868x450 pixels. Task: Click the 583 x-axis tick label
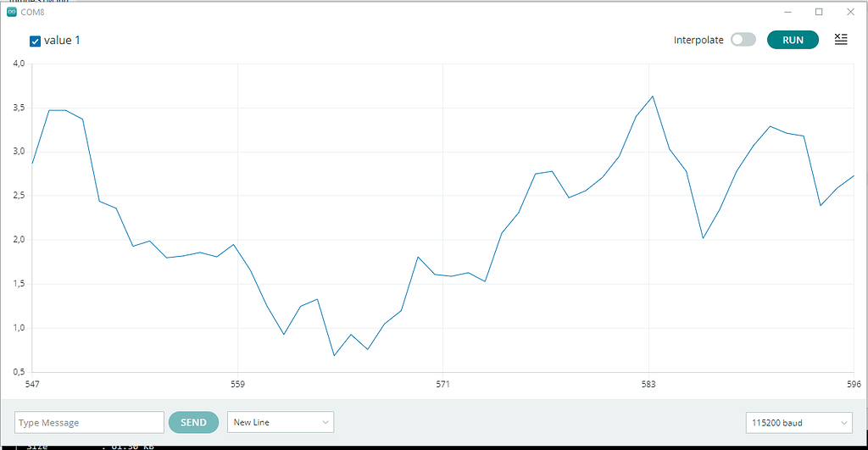(648, 385)
